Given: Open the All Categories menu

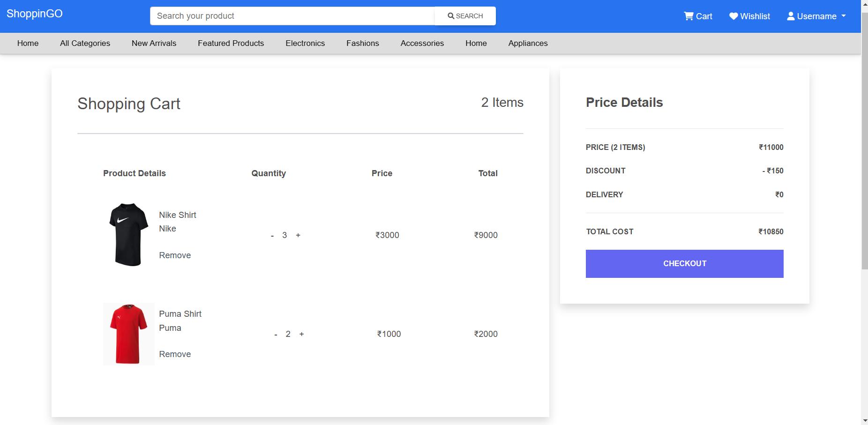Looking at the screenshot, I should tap(85, 43).
